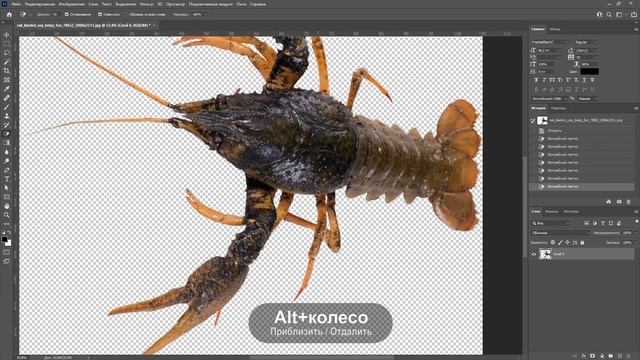Image resolution: width=640 pixels, height=360 pixels.
Task: Toggle the Сглаживание checkbox
Action: point(67,14)
